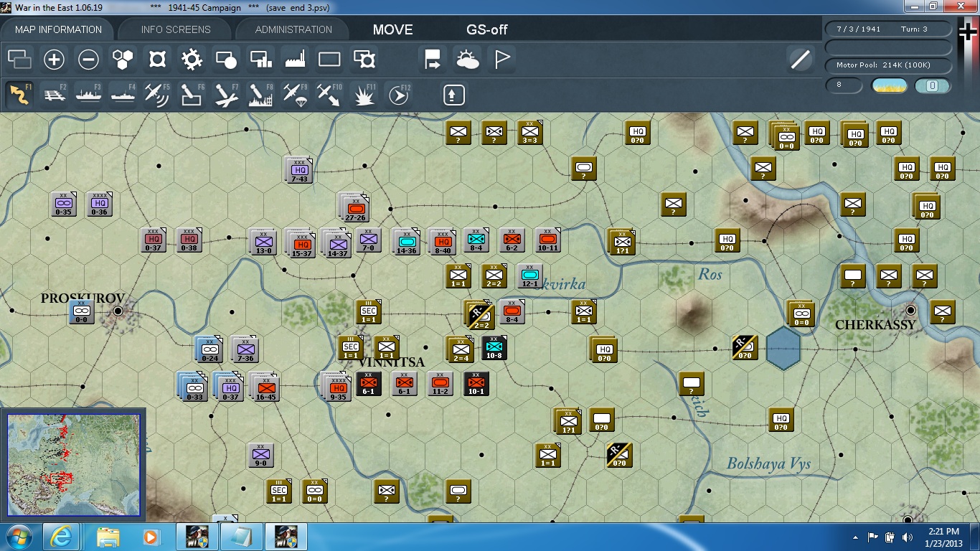Click the 7/3/1941 Turn 3 date display
This screenshot has height=551, width=980.
889,29
